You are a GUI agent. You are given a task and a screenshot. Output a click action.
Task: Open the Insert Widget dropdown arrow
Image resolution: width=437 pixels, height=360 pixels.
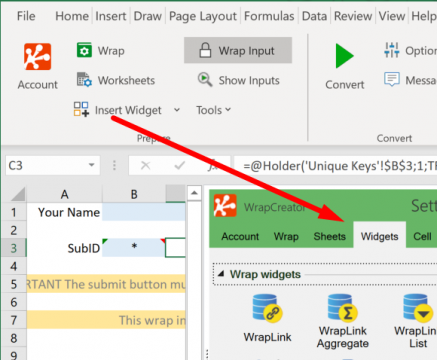[177, 110]
